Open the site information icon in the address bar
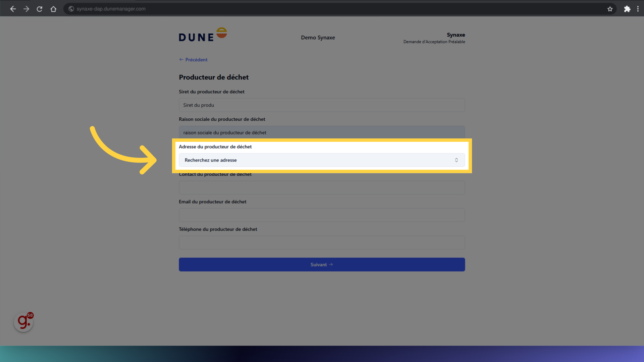This screenshot has height=362, width=644. 71,9
